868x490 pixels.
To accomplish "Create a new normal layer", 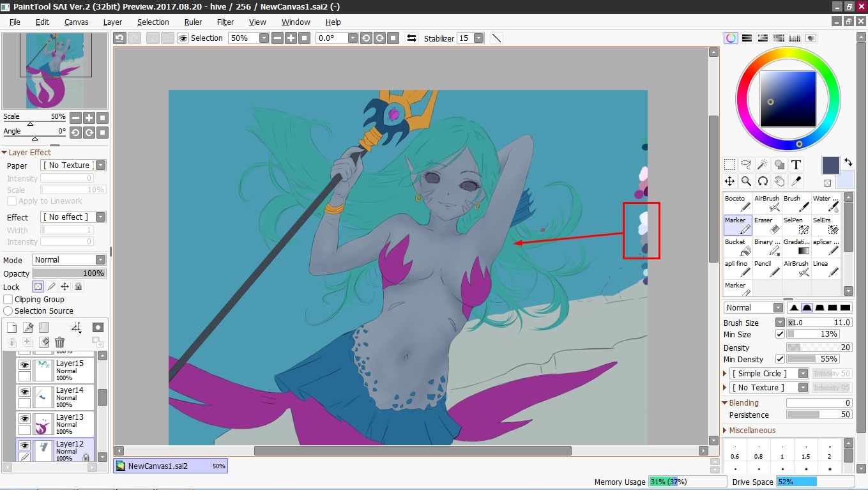I will (11, 328).
